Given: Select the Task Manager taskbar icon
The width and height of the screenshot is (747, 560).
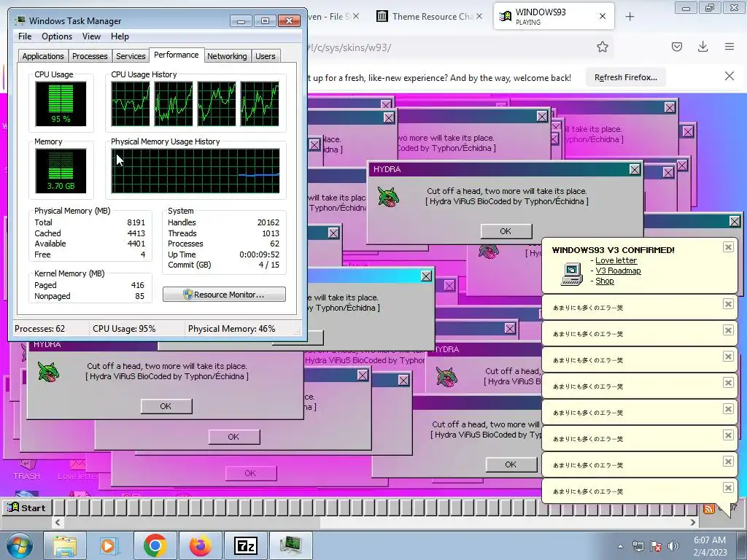Looking at the screenshot, I should click(x=290, y=545).
